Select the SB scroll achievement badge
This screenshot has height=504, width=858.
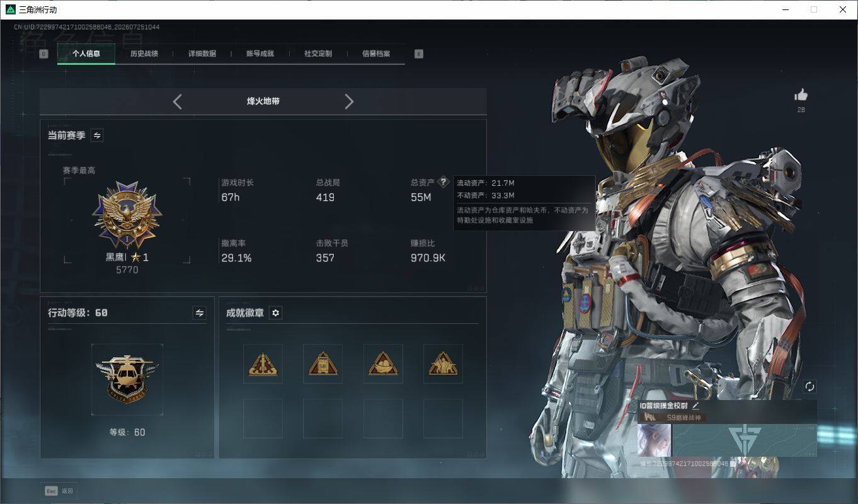point(323,364)
